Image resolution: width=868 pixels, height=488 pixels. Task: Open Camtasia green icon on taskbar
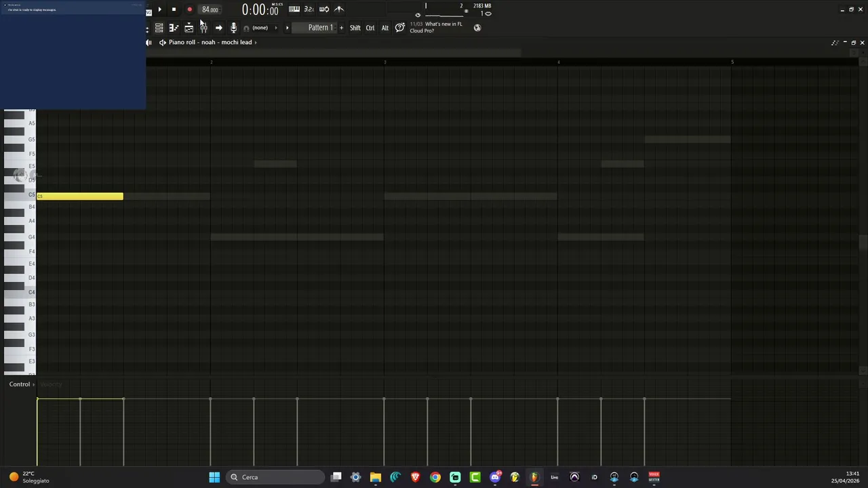tap(475, 477)
